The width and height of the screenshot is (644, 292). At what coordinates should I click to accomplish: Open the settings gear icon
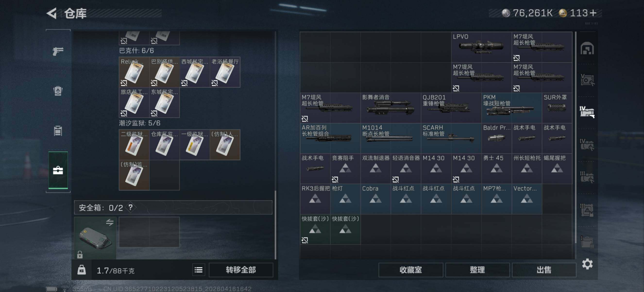tap(587, 264)
